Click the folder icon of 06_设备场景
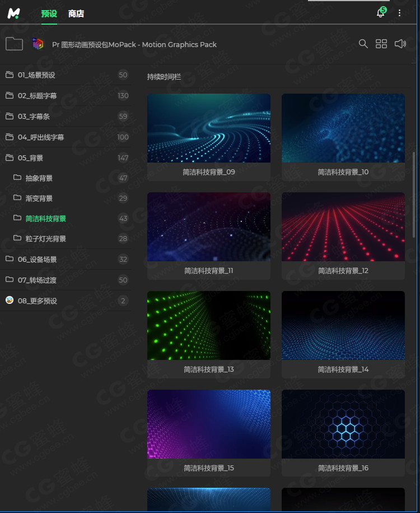420x513 pixels. pyautogui.click(x=10, y=259)
